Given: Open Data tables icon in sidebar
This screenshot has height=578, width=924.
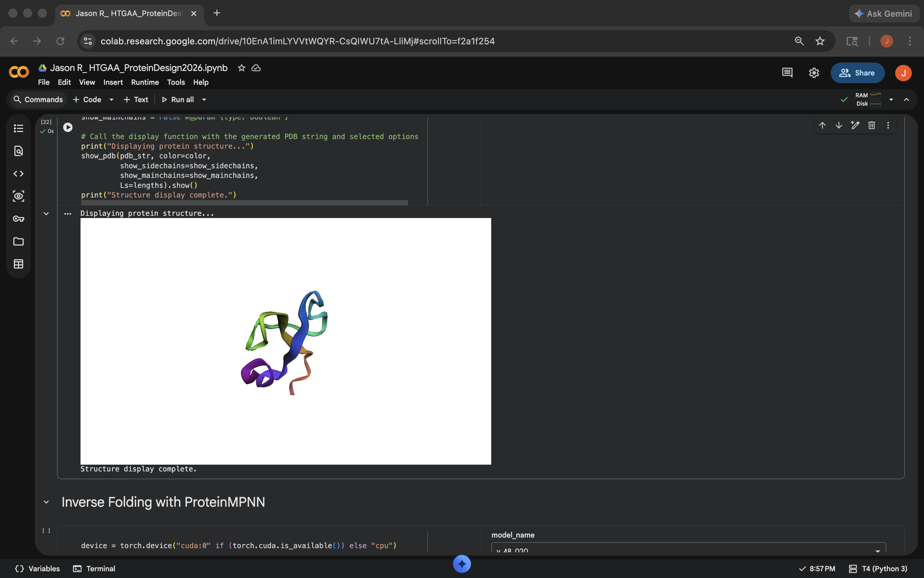Looking at the screenshot, I should click(x=18, y=264).
